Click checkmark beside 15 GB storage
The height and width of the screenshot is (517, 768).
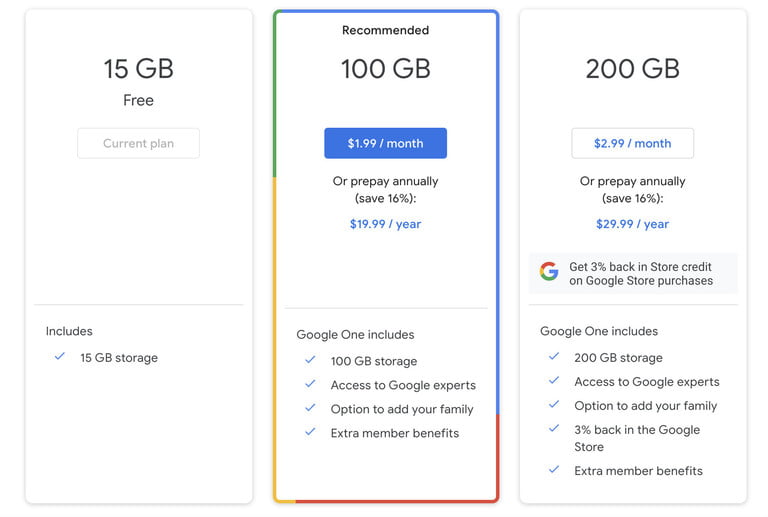tap(60, 356)
